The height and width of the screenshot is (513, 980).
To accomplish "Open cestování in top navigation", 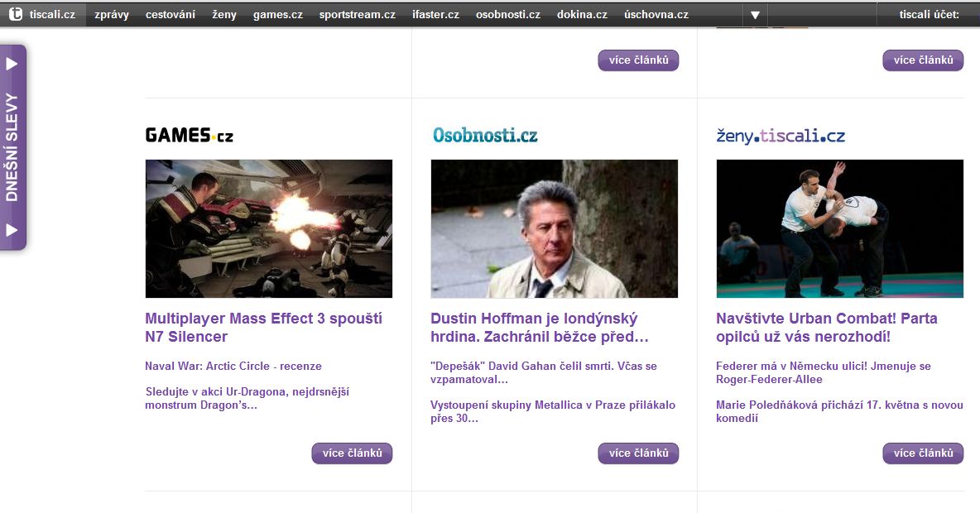I will pos(171,15).
